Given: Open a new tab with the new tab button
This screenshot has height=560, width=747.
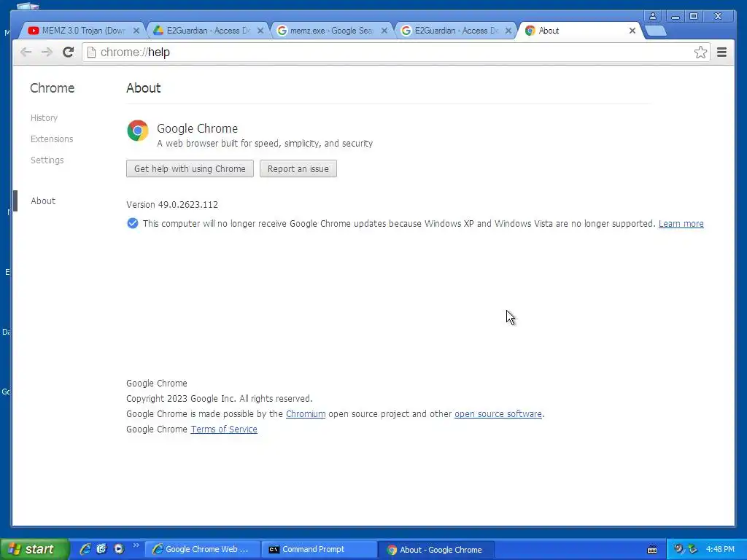Looking at the screenshot, I should [x=656, y=31].
